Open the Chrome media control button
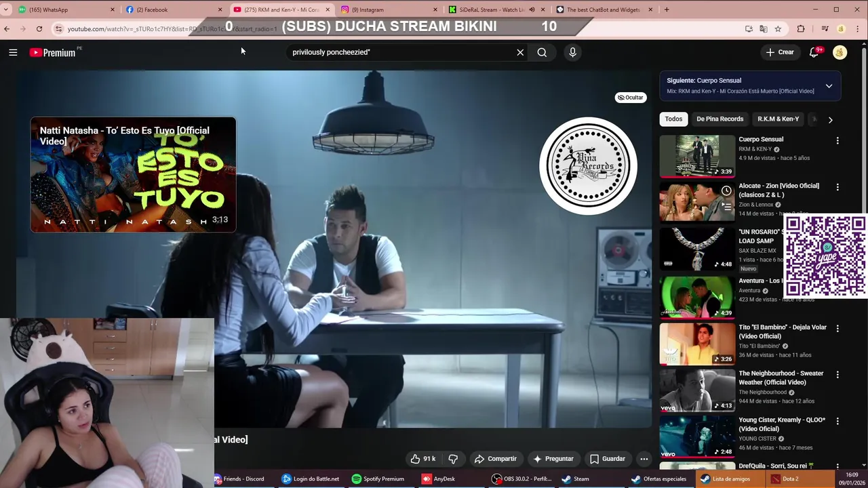 click(825, 28)
